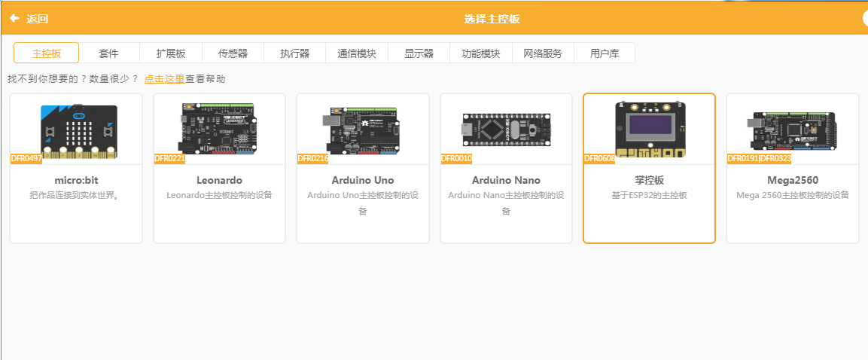The height and width of the screenshot is (360, 868).
Task: Choose the Leonardo board image
Action: tap(218, 128)
